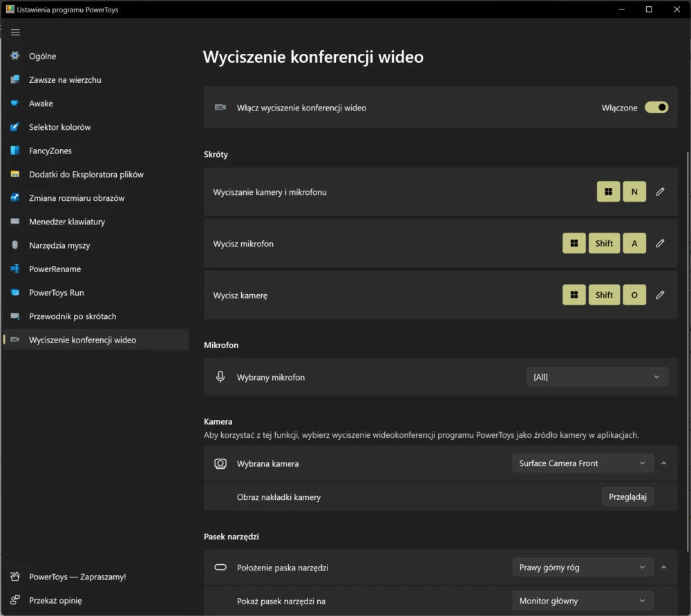Screen dimensions: 691x616
Task: Edit the Wycisz mikrofon shortcut pencil
Action: point(660,243)
